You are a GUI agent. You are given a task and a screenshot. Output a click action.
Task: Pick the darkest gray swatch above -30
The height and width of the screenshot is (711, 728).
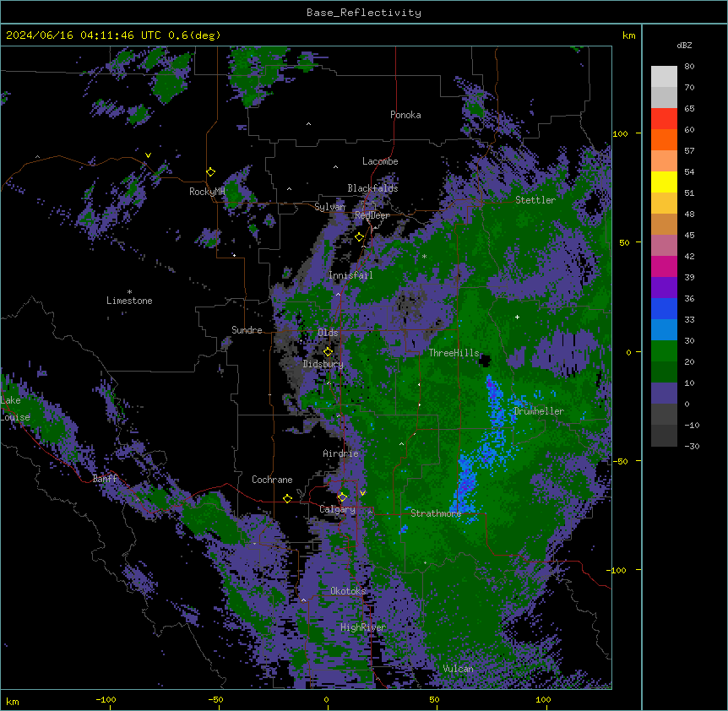click(664, 436)
